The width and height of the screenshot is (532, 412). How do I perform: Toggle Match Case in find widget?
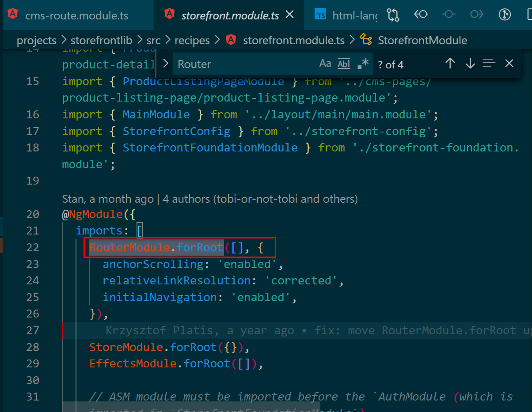point(325,64)
